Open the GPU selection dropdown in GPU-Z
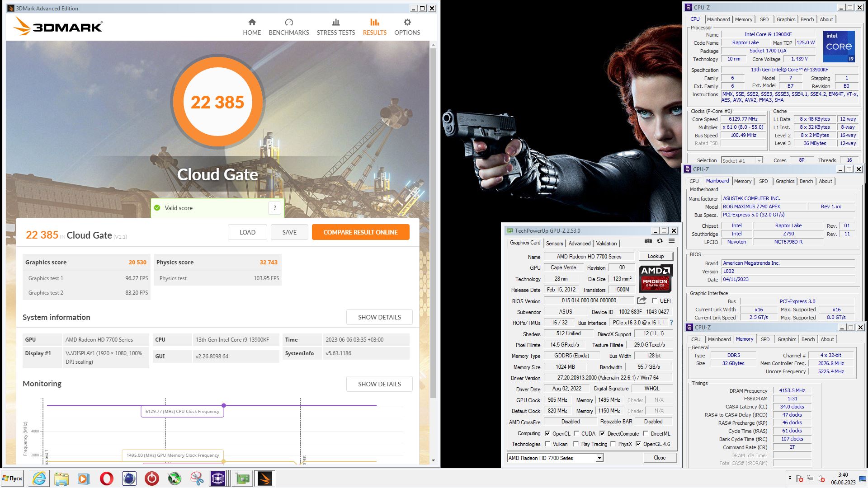The height and width of the screenshot is (488, 868). 599,458
